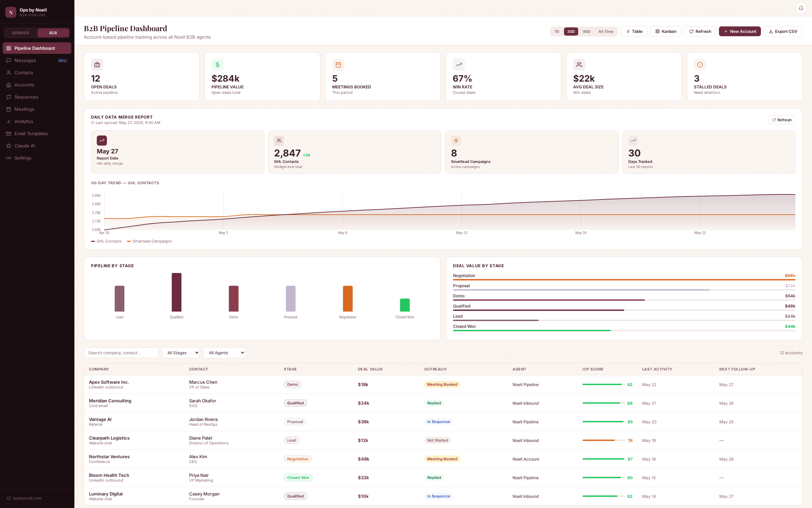The image size is (812, 508).
Task: Click the Sequences loop icon in sidebar
Action: pos(9,97)
